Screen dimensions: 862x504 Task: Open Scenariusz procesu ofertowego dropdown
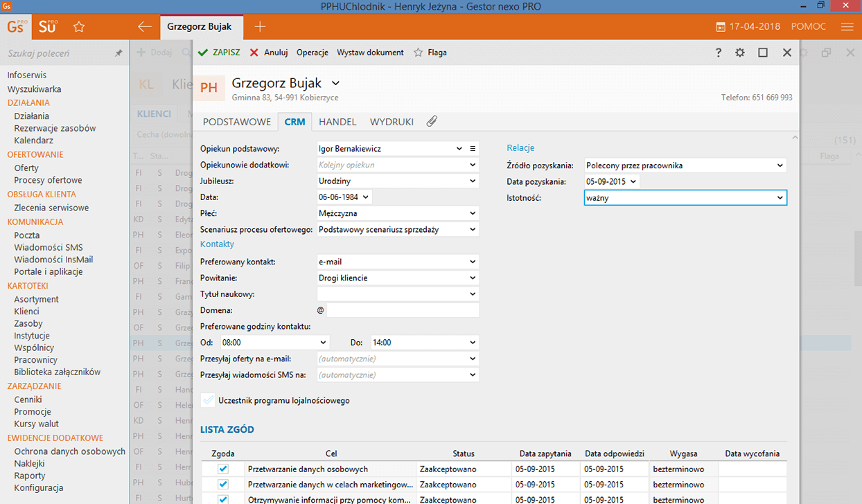click(x=473, y=229)
